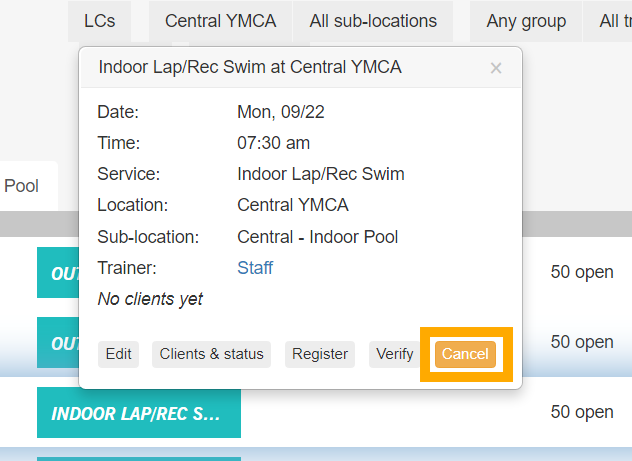Viewport: 632px width, 461px height.
Task: Click 50 open beside INDOOR LAP/REC session
Action: coord(582,412)
